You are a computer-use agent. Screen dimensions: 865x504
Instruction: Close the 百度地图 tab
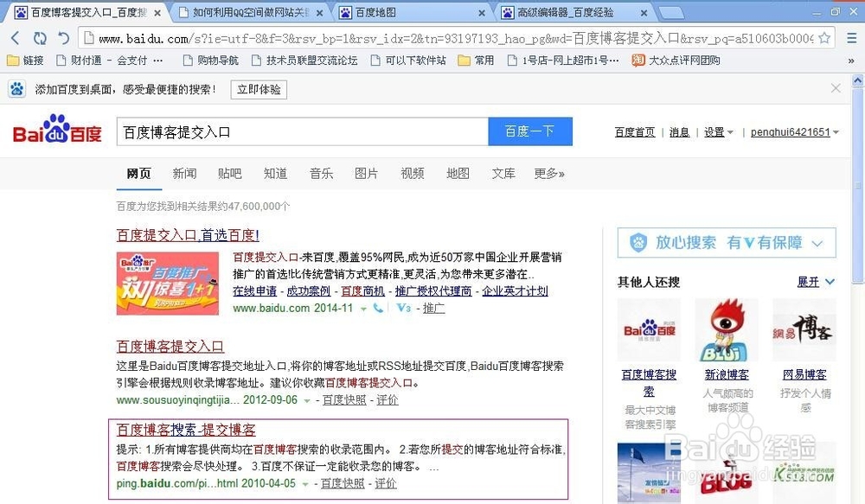coord(482,13)
